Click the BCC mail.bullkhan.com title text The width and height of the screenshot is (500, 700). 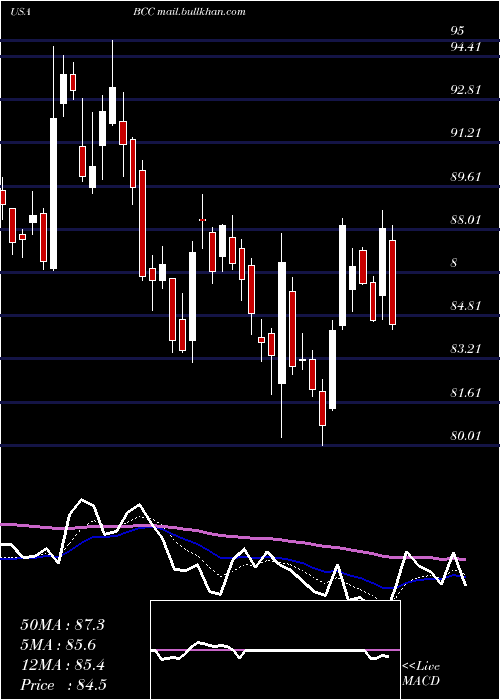pos(189,12)
